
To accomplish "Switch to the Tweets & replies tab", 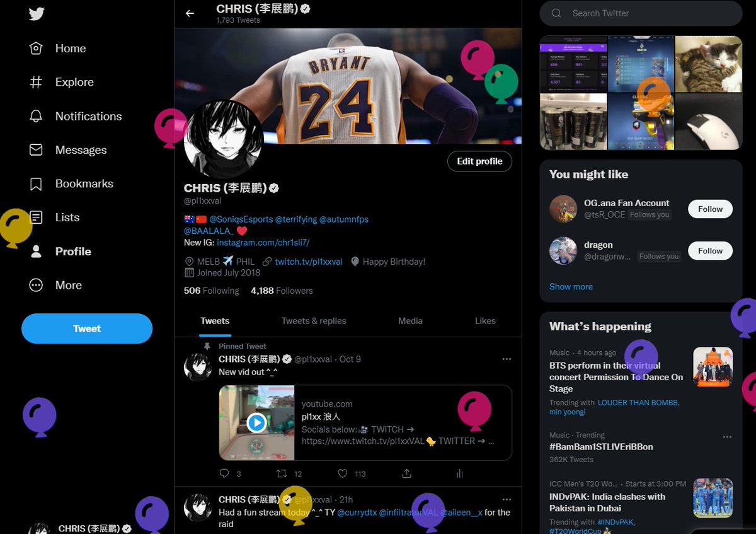I will [314, 321].
